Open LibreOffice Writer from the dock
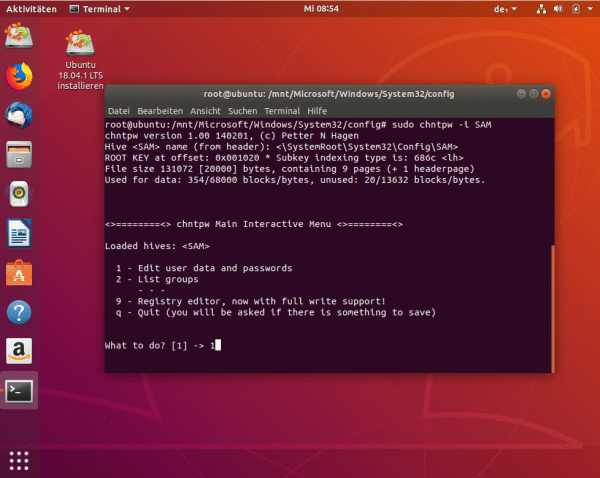Image resolution: width=600 pixels, height=478 pixels. (x=19, y=234)
